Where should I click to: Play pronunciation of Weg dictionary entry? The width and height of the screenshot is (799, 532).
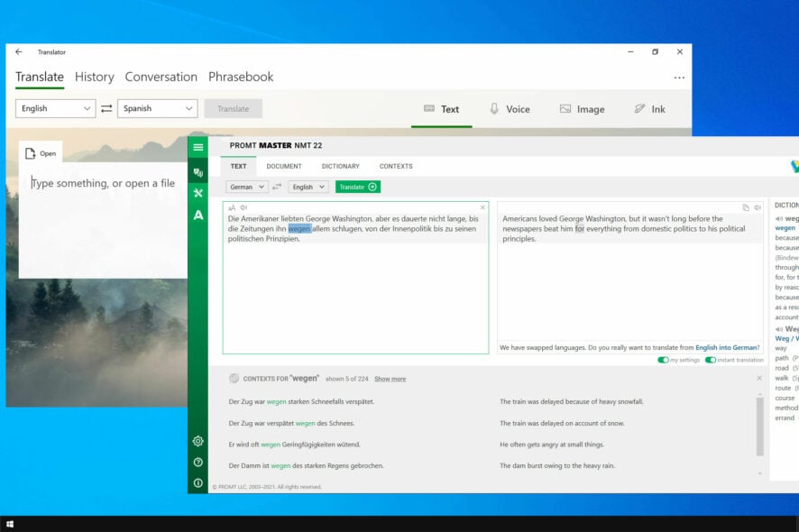coord(778,329)
